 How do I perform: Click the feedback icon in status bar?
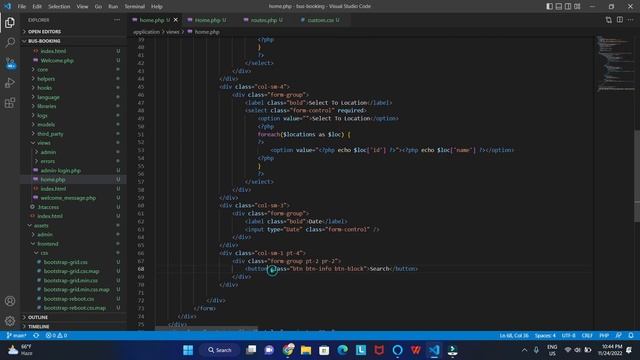click(x=619, y=336)
